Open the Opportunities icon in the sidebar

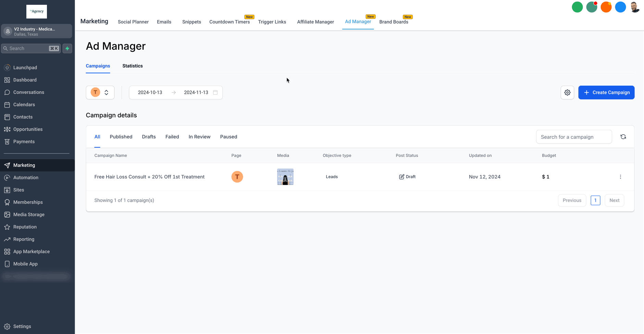pos(7,129)
